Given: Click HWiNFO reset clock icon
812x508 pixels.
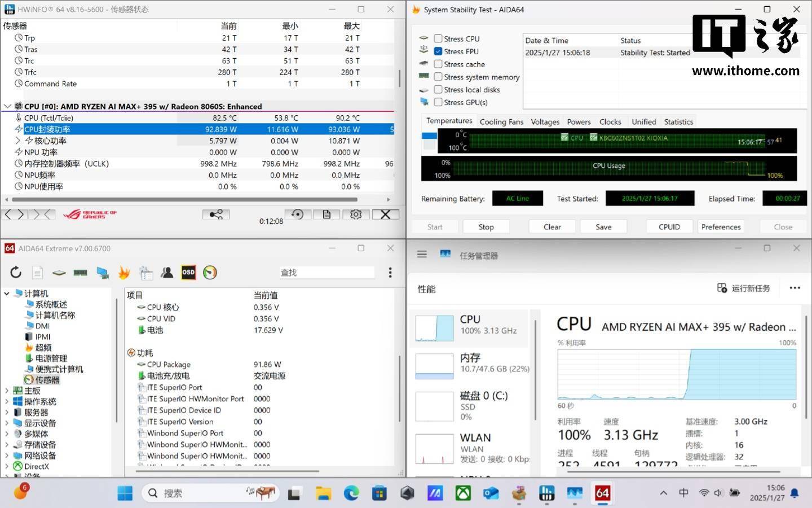Looking at the screenshot, I should point(297,214).
